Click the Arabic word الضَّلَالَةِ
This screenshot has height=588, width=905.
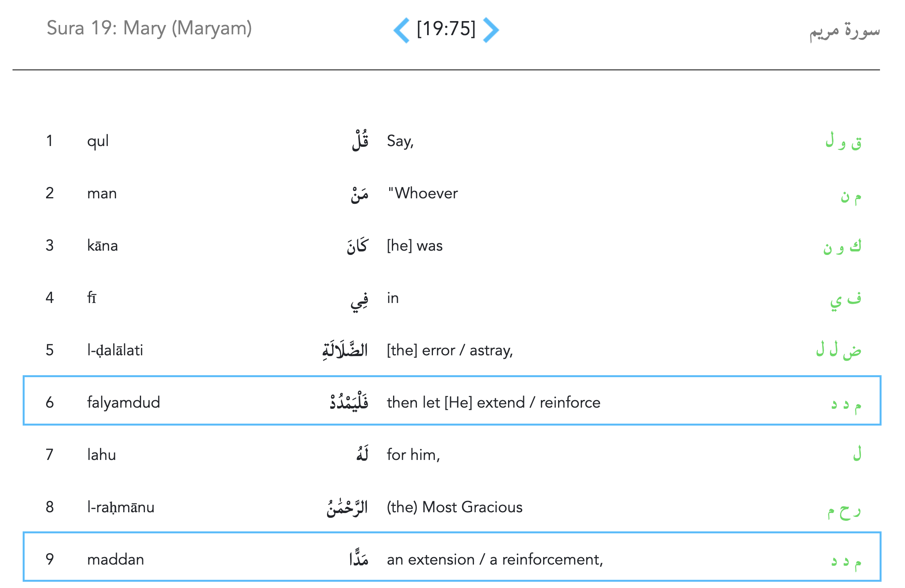point(345,349)
